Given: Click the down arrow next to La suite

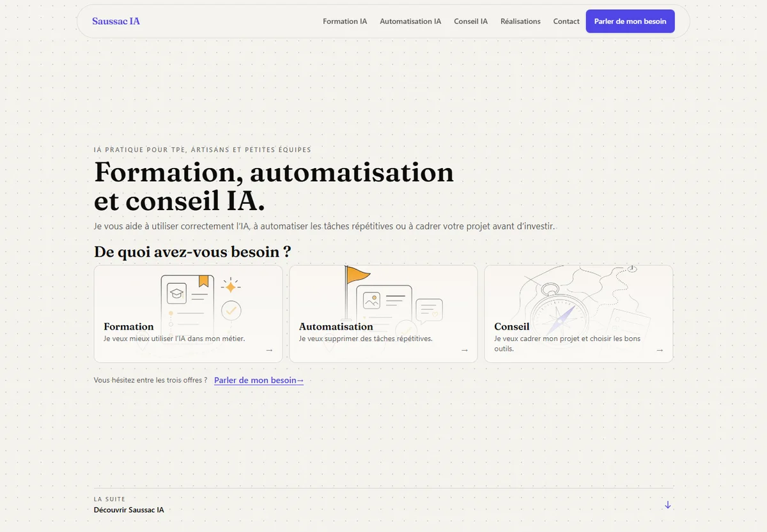Looking at the screenshot, I should pos(668,505).
